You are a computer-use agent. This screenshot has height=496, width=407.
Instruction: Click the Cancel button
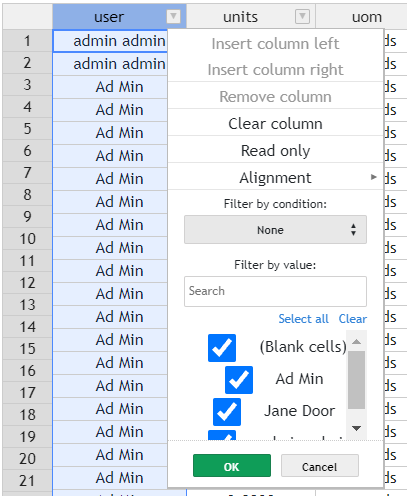(x=320, y=466)
